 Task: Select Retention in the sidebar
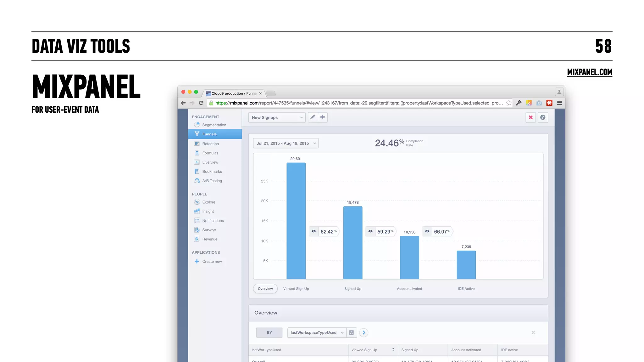[x=210, y=144]
